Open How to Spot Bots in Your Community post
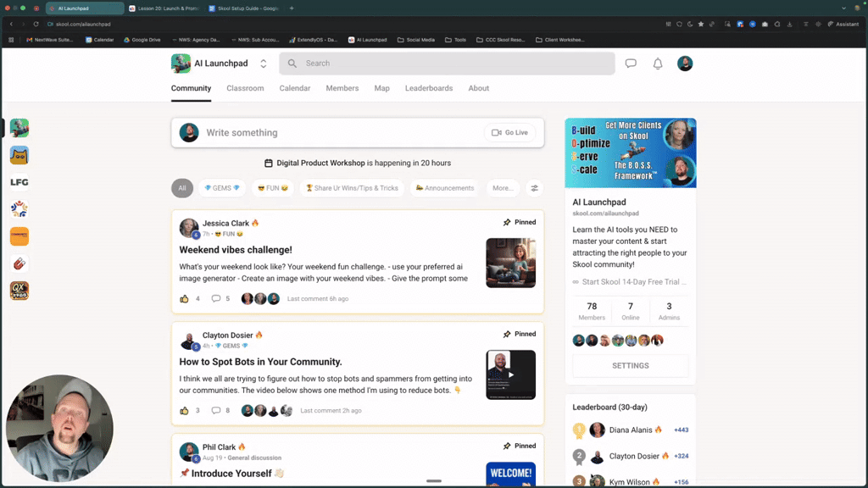 tap(261, 362)
